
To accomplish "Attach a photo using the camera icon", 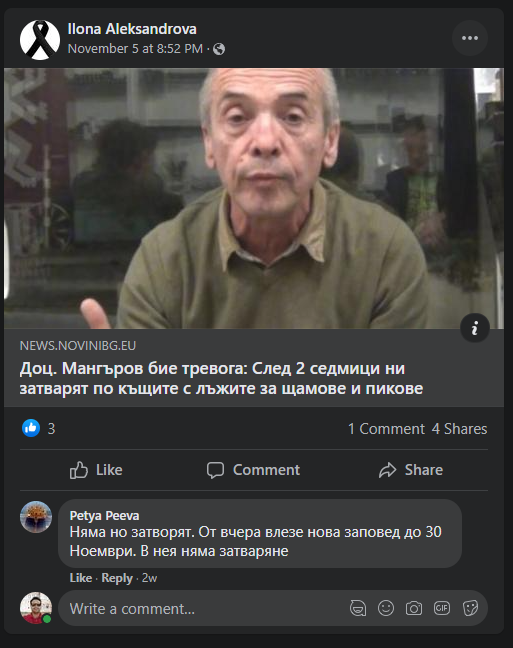I will pos(414,608).
